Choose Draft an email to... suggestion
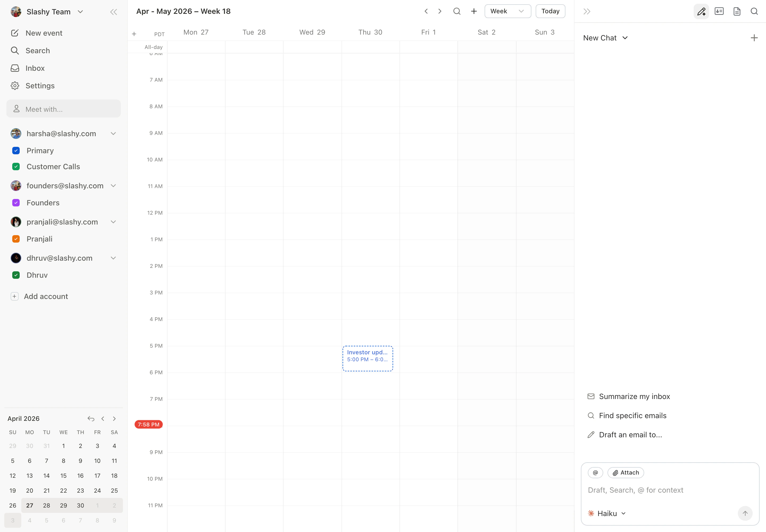 pos(625,435)
